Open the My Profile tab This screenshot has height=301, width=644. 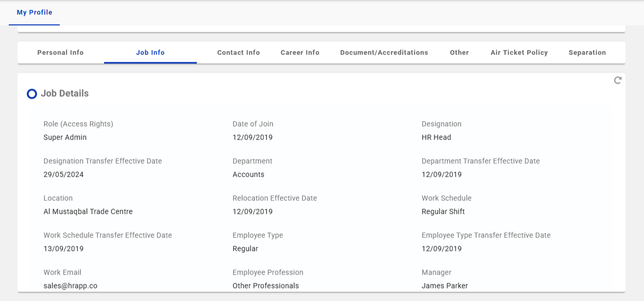(35, 12)
